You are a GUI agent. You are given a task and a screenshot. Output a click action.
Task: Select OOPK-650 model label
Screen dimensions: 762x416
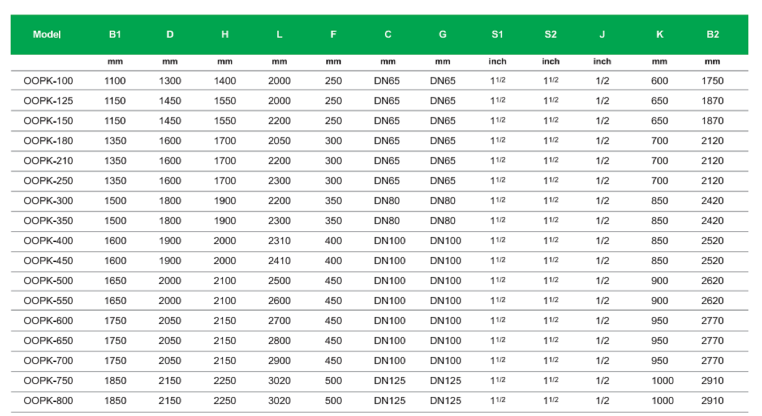pos(48,341)
